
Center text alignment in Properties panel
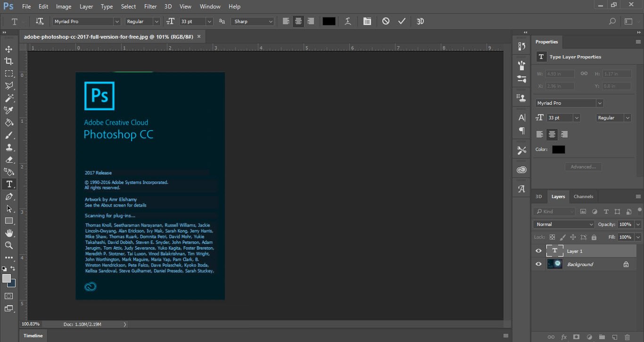(x=552, y=134)
